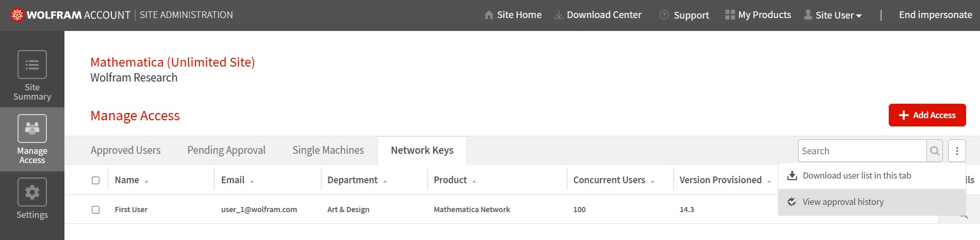
Task: Click the red Add Access button
Action: coord(927,115)
